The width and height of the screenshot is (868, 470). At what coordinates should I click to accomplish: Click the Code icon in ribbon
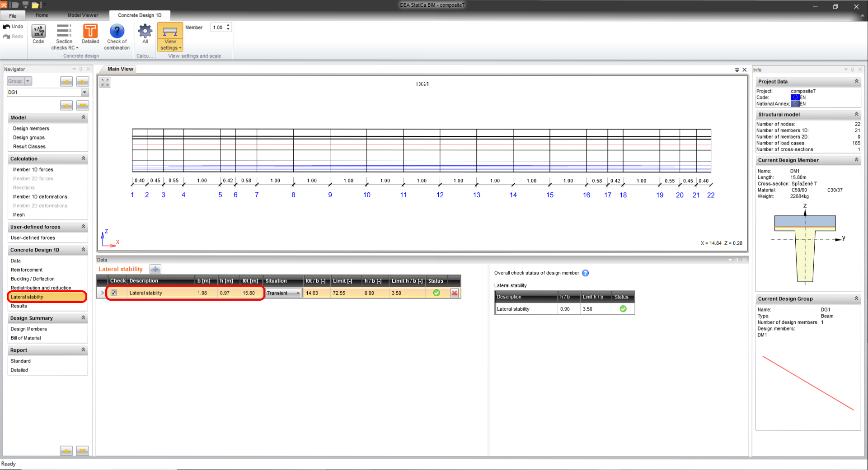pos(38,34)
